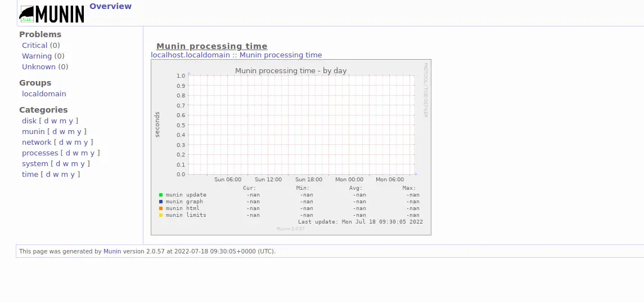Screen dimensions: 644x303
Task: Click 'Last update: Mon Jul 18 09:30:05 2022' text
Action: pos(360,221)
